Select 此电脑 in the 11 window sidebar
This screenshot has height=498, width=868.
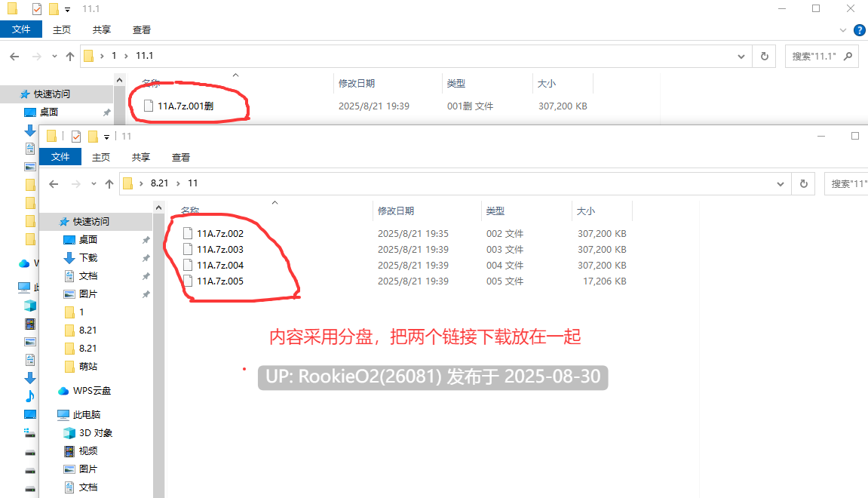coord(87,414)
